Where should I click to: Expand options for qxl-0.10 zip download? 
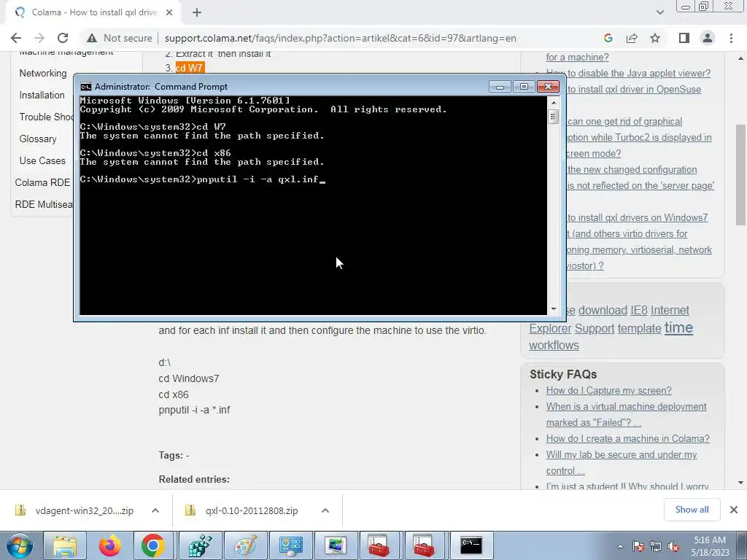(x=325, y=510)
